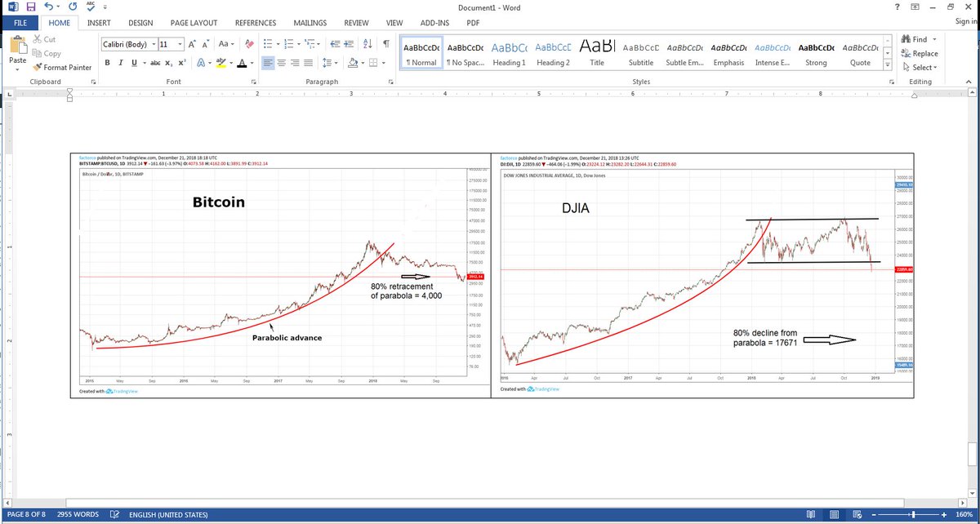Open Line and Paragraph Spacing dropdown
Image resolution: width=980 pixels, height=524 pixels.
(330, 63)
